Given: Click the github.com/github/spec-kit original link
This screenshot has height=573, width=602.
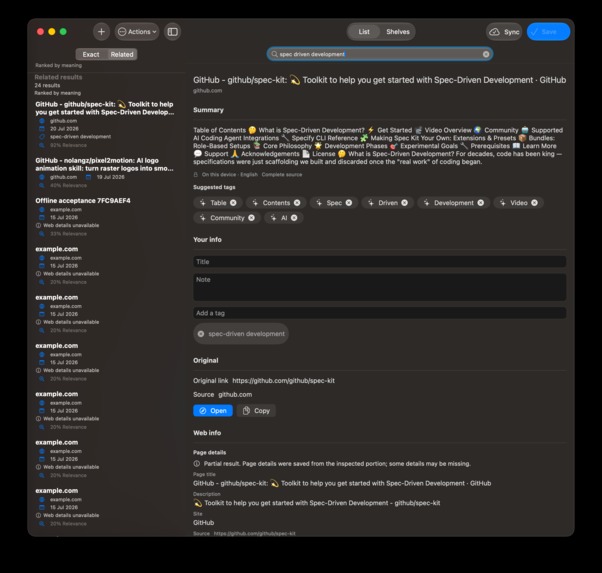Looking at the screenshot, I should coord(283,381).
